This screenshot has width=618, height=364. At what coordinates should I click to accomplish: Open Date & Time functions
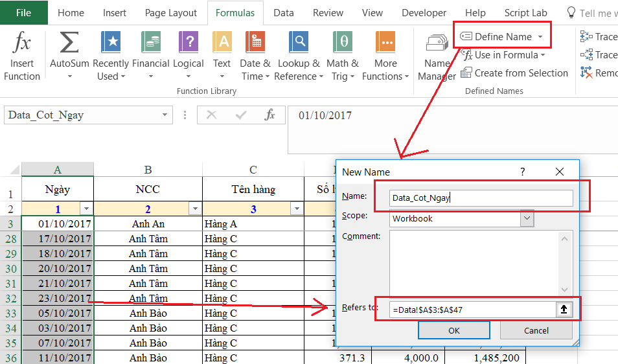click(x=255, y=56)
